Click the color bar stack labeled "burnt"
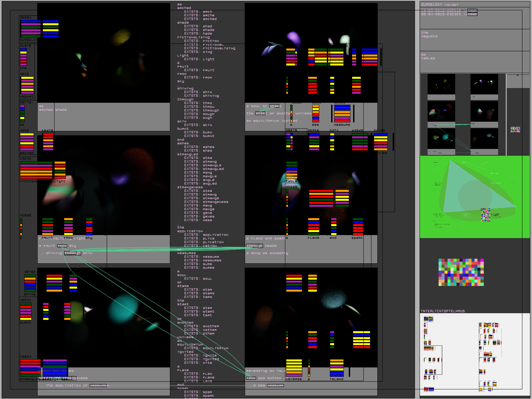This screenshot has width=532, height=399. coord(26,311)
